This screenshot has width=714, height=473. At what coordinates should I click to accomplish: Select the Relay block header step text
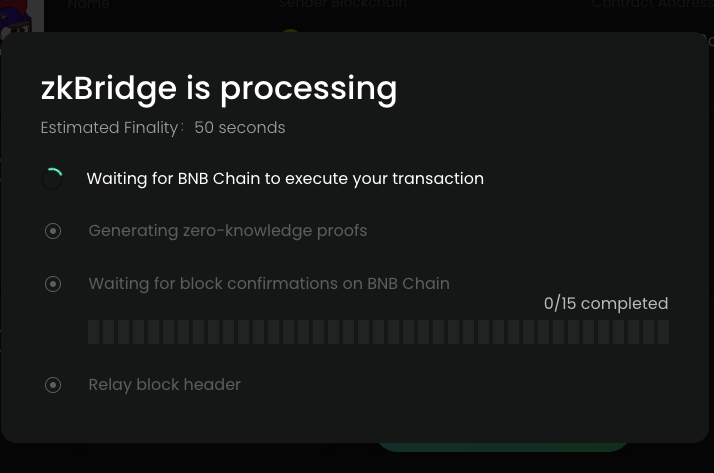tap(165, 385)
